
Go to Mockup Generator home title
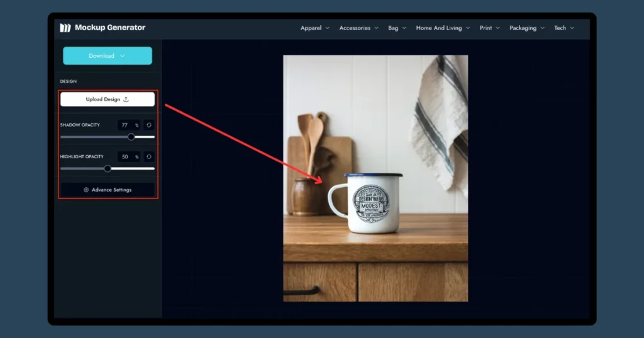pos(110,28)
